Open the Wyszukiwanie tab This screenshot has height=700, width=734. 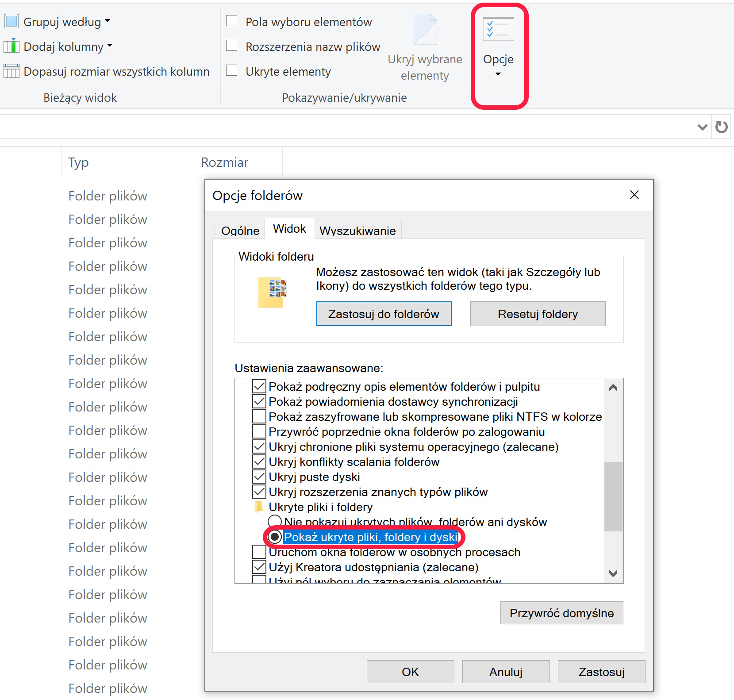click(x=357, y=230)
